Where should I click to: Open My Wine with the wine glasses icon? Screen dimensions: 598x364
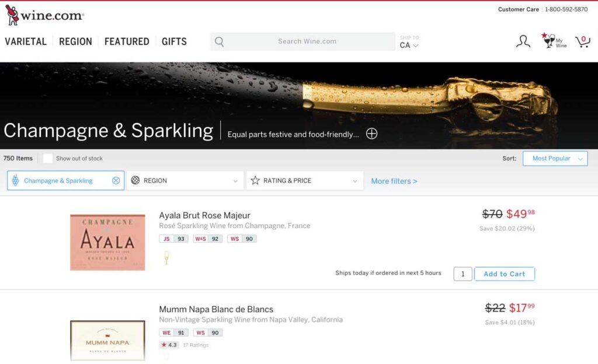coord(549,41)
